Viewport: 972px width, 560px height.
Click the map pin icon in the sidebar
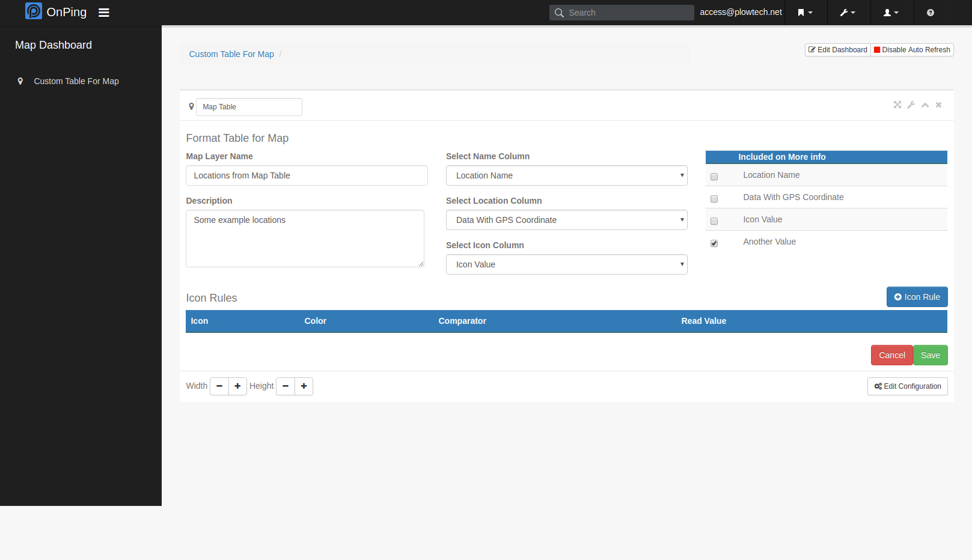click(x=20, y=81)
